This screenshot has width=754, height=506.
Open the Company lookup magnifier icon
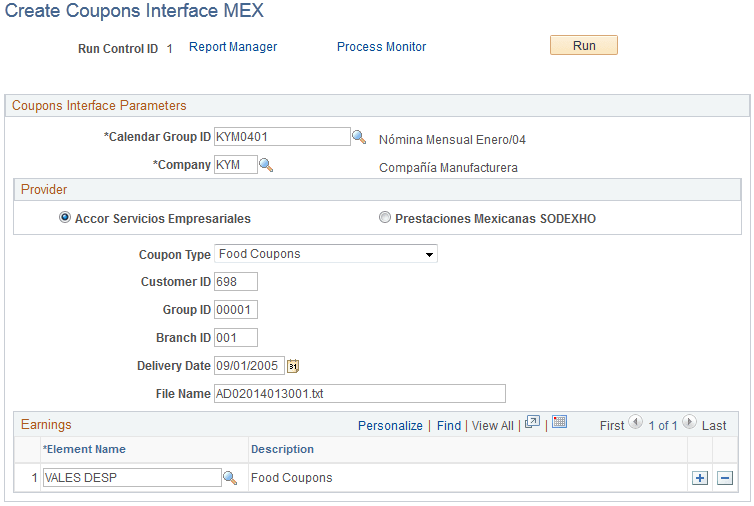click(267, 165)
